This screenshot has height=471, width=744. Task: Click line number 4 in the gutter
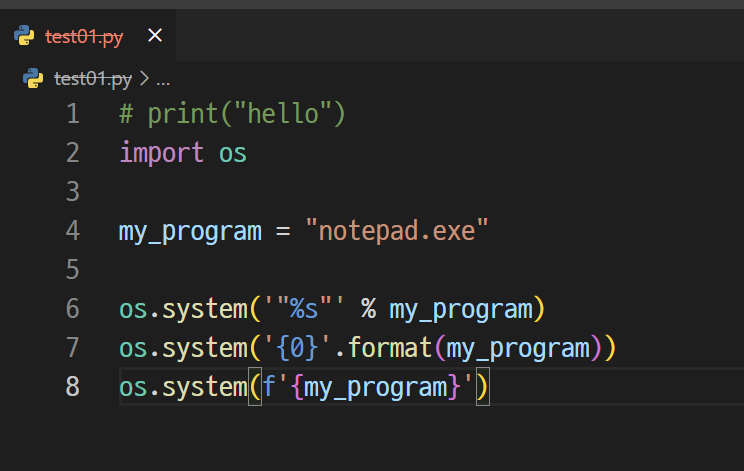coord(73,231)
